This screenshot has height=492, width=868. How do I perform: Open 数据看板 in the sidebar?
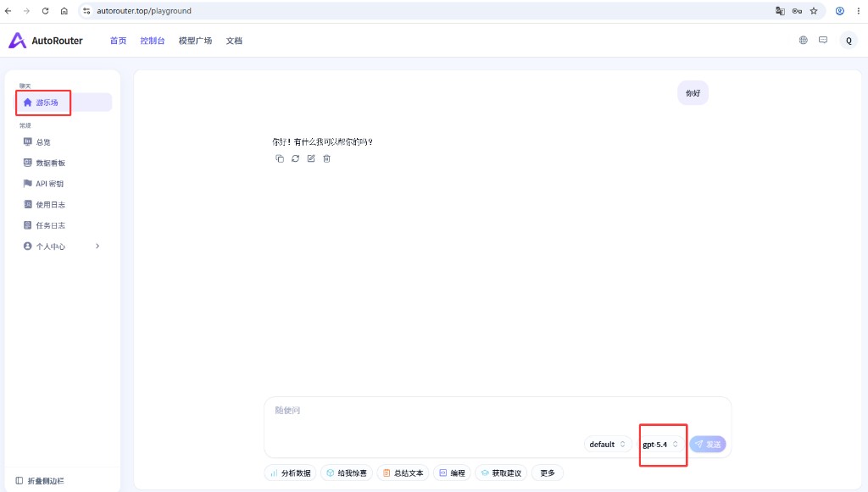pyautogui.click(x=64, y=163)
